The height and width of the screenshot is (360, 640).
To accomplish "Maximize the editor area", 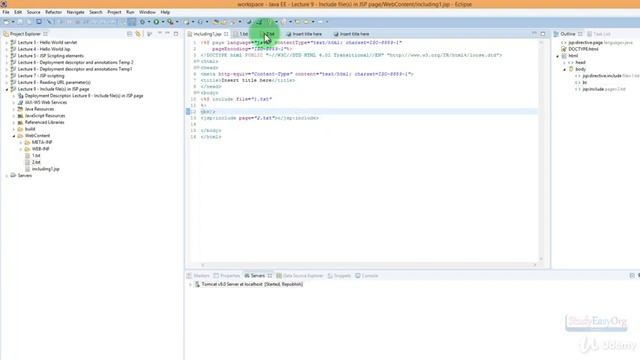I will coord(543,34).
